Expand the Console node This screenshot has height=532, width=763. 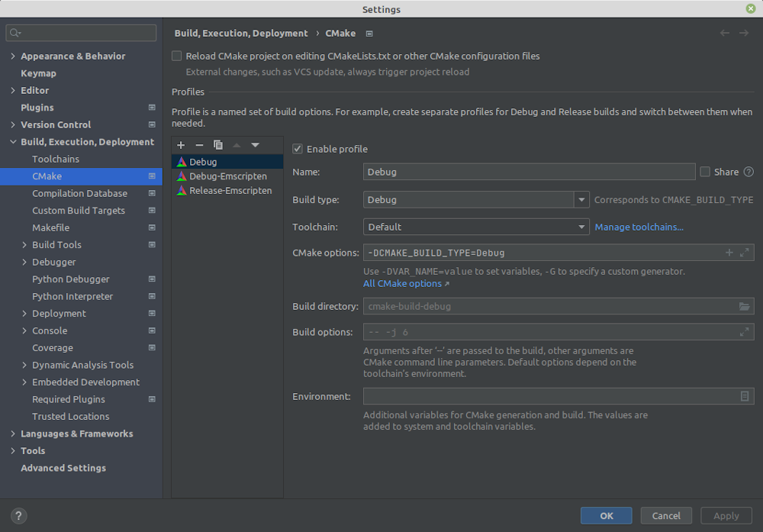(x=24, y=330)
